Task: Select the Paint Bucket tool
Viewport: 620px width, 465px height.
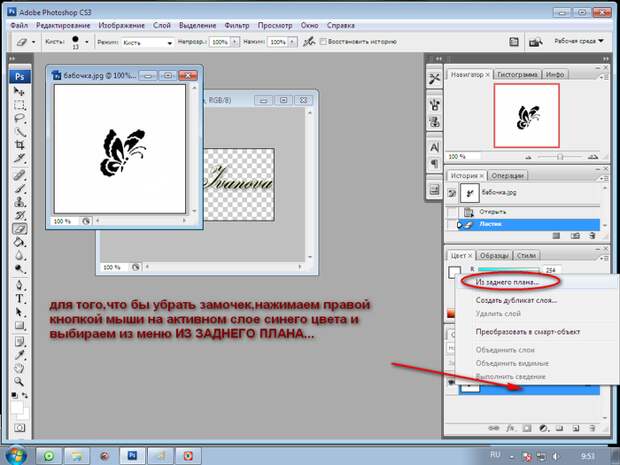Action: pos(19,242)
